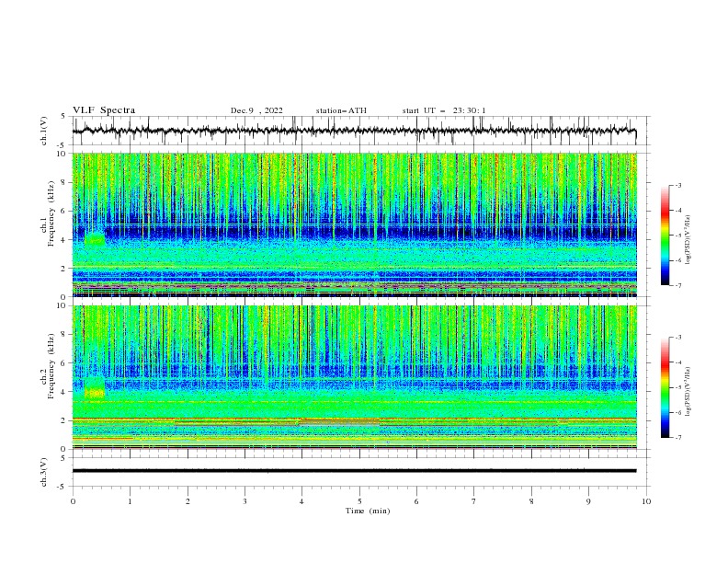The width and height of the screenshot is (728, 563).
Task: Click the ch.2 frequency tick label "8"
Action: click(63, 335)
